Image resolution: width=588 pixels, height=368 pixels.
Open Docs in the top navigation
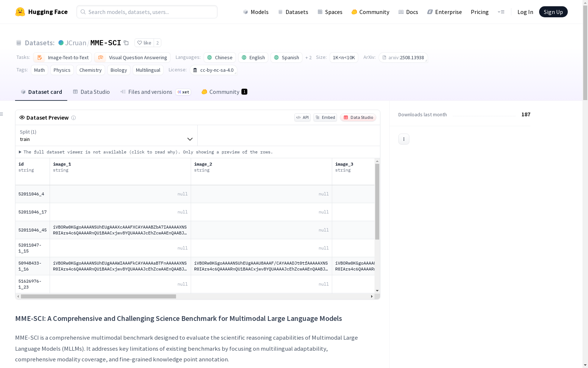click(408, 12)
